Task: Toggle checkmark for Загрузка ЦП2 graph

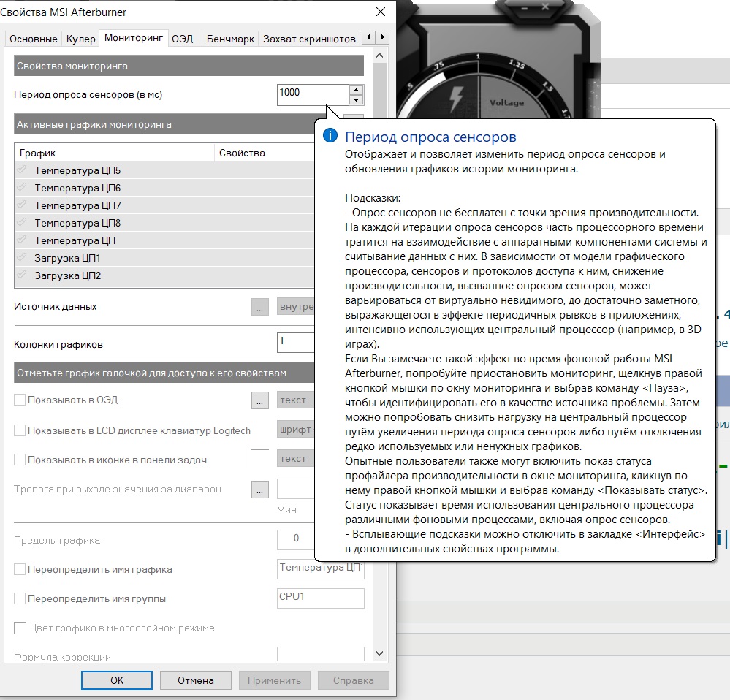Action: [x=22, y=275]
